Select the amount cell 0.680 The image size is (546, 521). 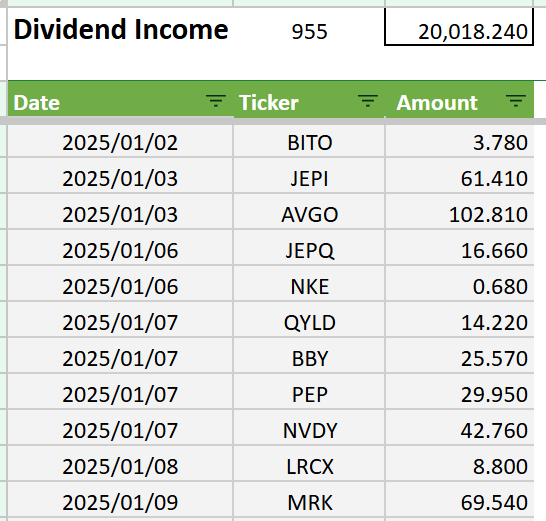tap(460, 283)
